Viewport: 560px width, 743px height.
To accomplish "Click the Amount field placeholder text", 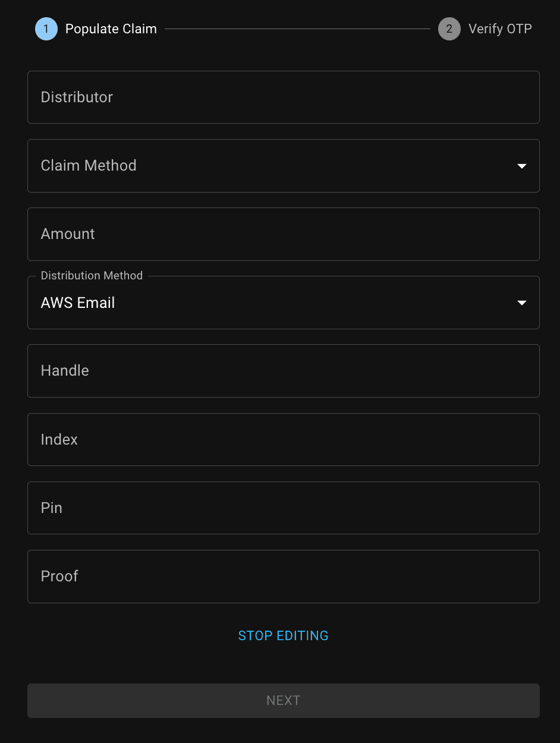I will [x=67, y=234].
